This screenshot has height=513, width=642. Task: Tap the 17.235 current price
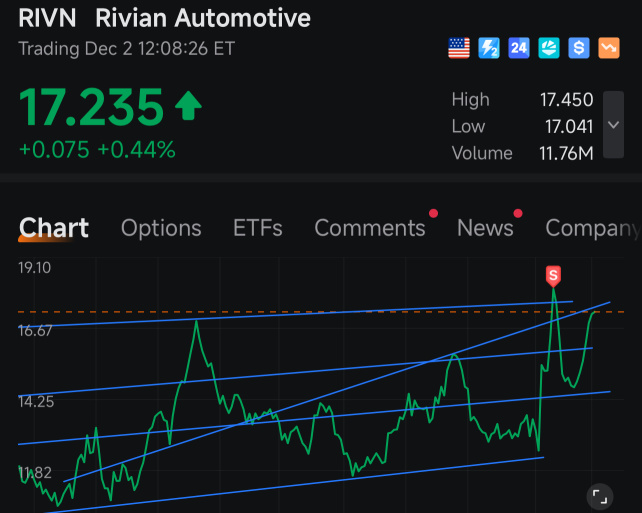click(91, 107)
